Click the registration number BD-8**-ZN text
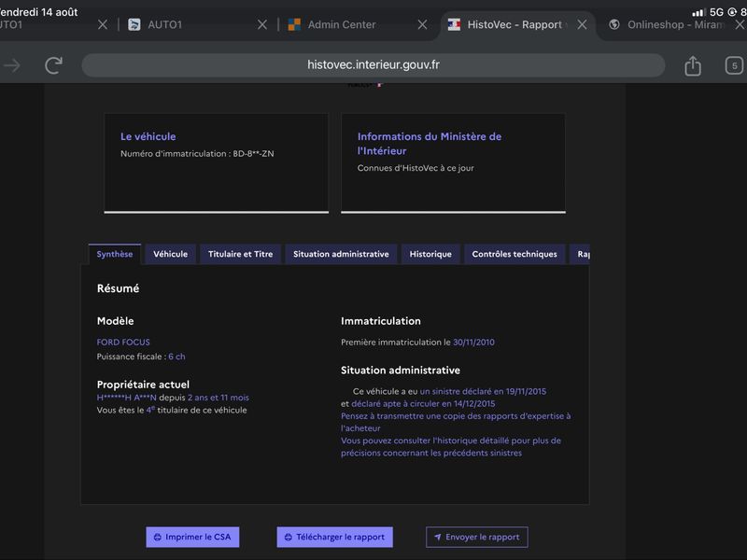Viewport: 747px width, 560px height. tap(253, 154)
